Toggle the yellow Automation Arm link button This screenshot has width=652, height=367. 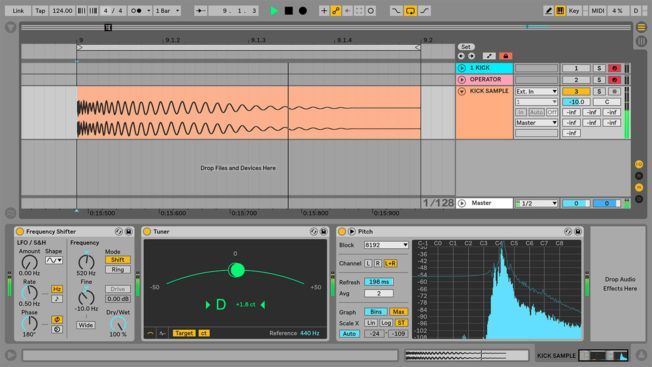click(x=336, y=11)
